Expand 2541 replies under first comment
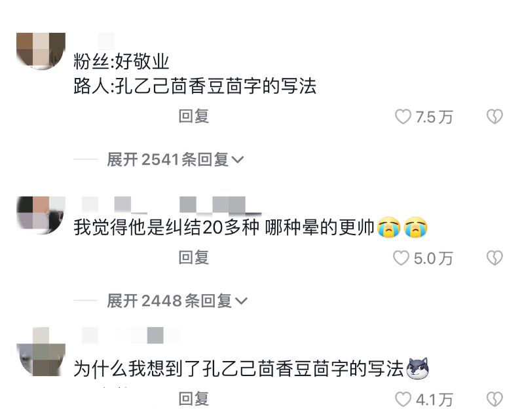 [x=175, y=159]
